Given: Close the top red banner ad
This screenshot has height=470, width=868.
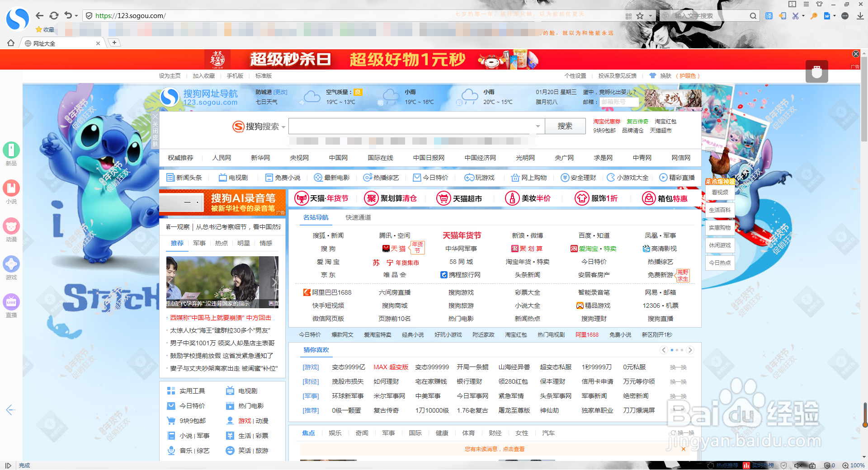Looking at the screenshot, I should pyautogui.click(x=856, y=54).
